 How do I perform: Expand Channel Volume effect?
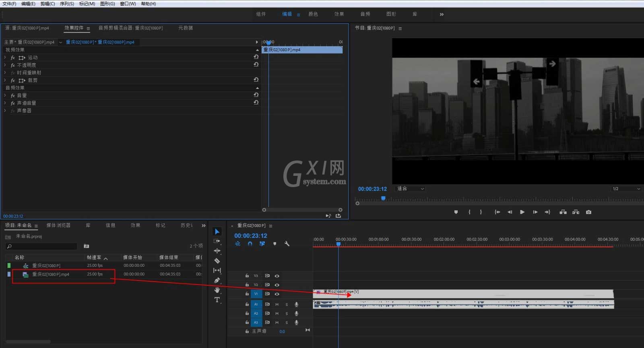click(x=5, y=103)
